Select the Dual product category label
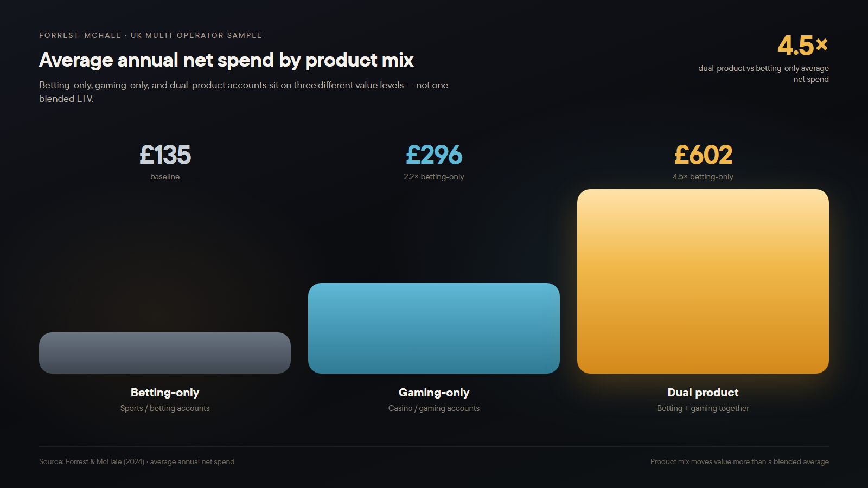Image resolution: width=868 pixels, height=488 pixels. click(x=703, y=393)
